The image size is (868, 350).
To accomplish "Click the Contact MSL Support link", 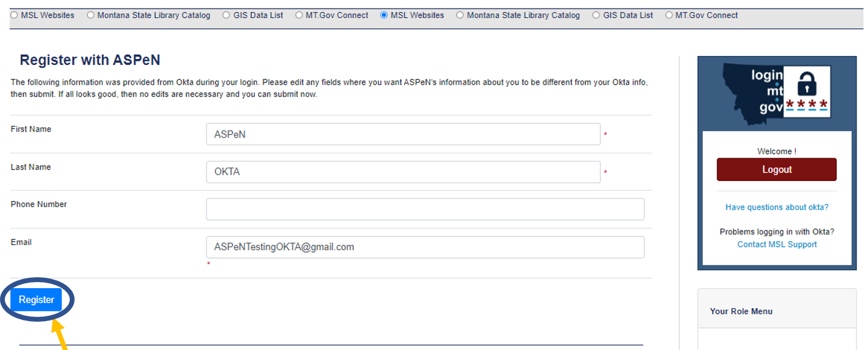I will pyautogui.click(x=777, y=244).
